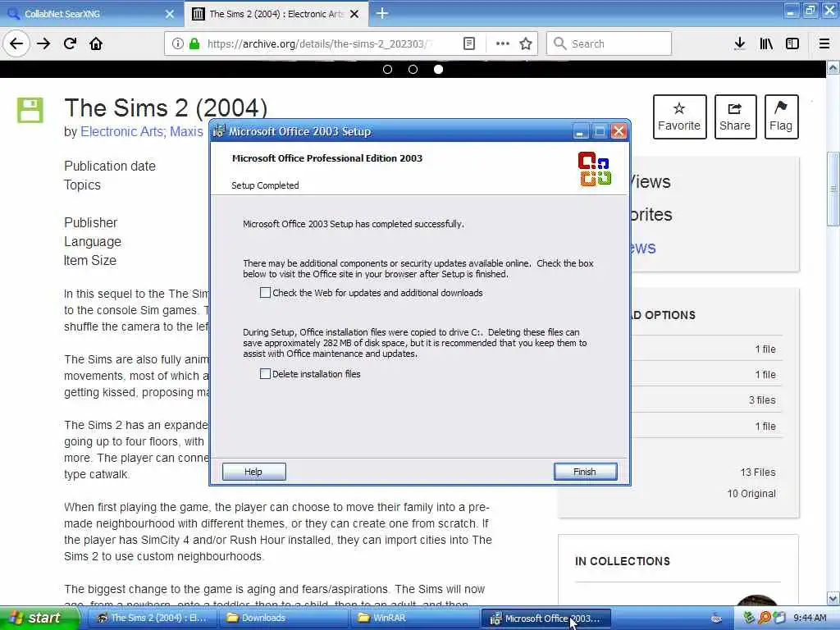Open the browser library icon
Screen dimensions: 840x630
pos(766,43)
